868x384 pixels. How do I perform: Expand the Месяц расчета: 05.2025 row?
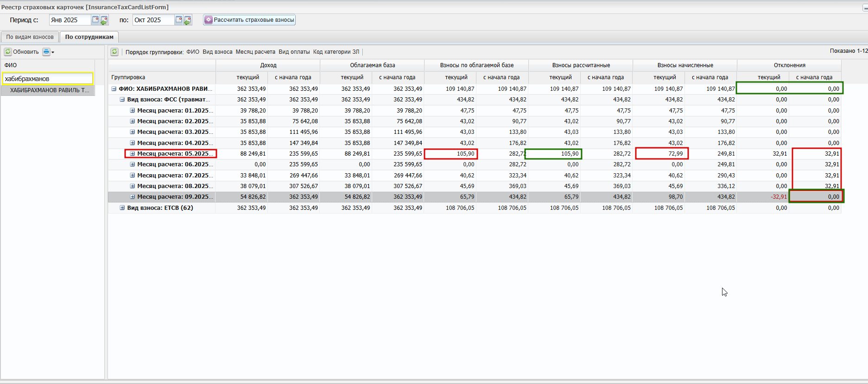[132, 154]
